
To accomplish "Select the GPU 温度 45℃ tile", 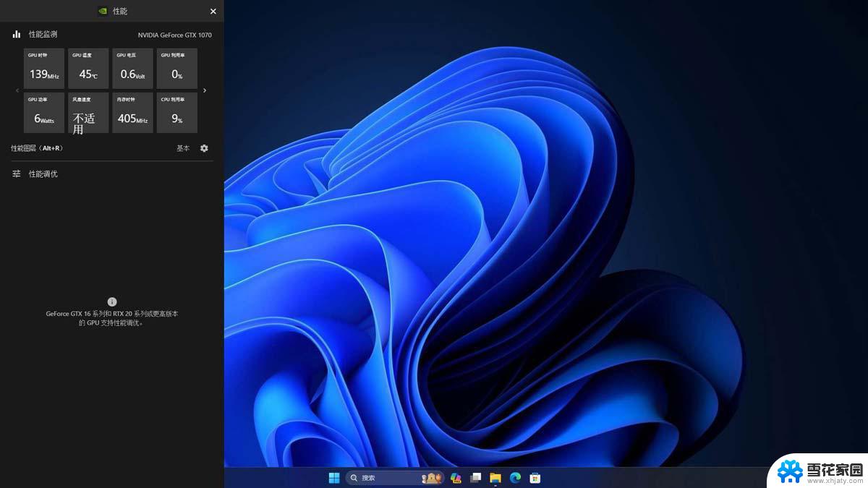I will pyautogui.click(x=88, y=69).
